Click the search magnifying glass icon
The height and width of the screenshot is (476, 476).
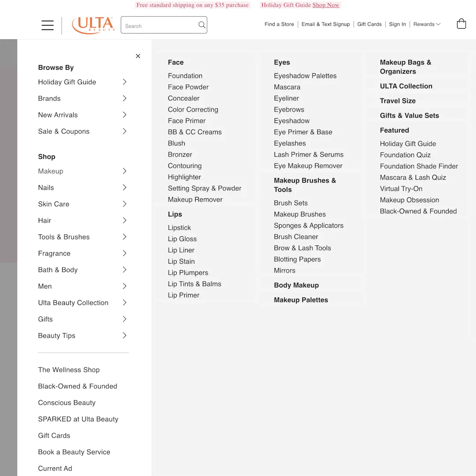tap(202, 25)
